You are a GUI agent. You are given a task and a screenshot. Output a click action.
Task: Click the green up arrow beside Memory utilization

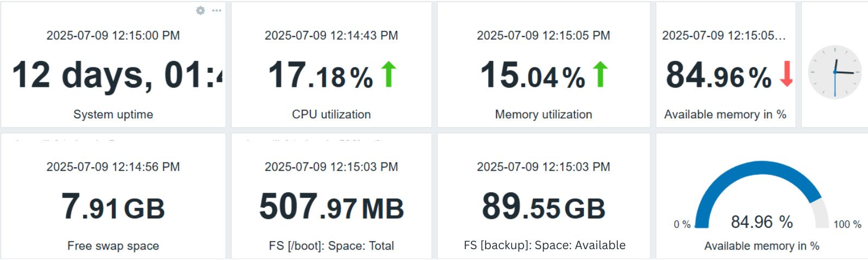click(x=600, y=74)
